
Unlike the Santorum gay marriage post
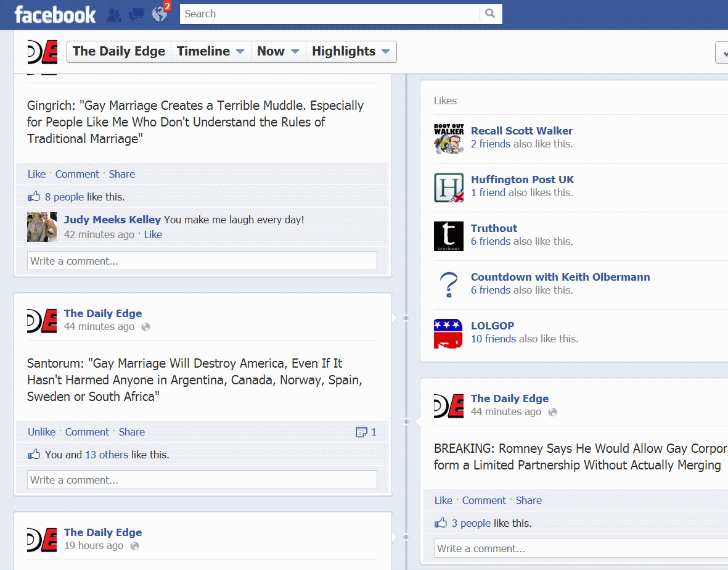41,432
